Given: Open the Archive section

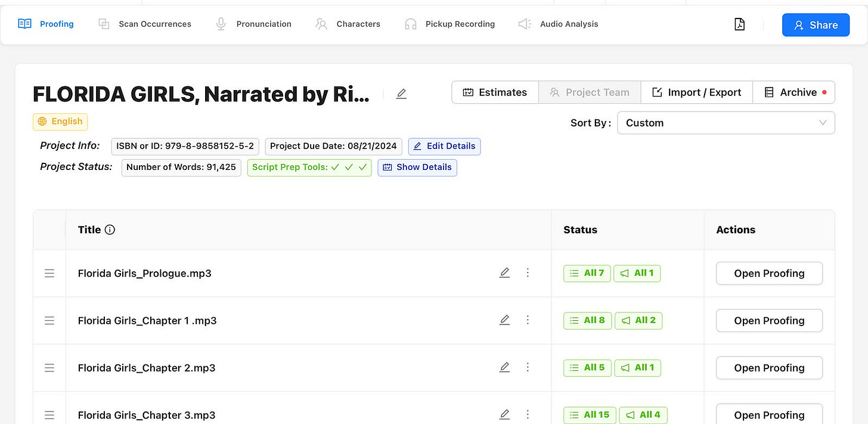Looking at the screenshot, I should [794, 92].
